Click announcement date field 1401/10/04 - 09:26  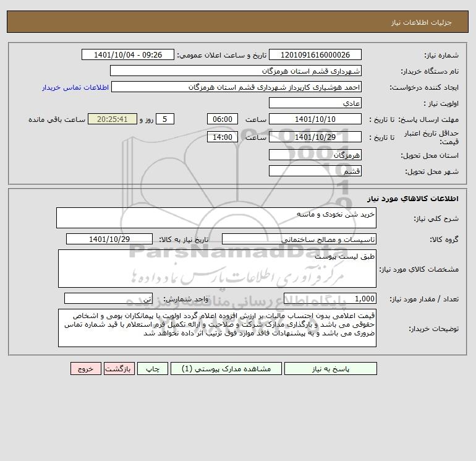[128, 54]
